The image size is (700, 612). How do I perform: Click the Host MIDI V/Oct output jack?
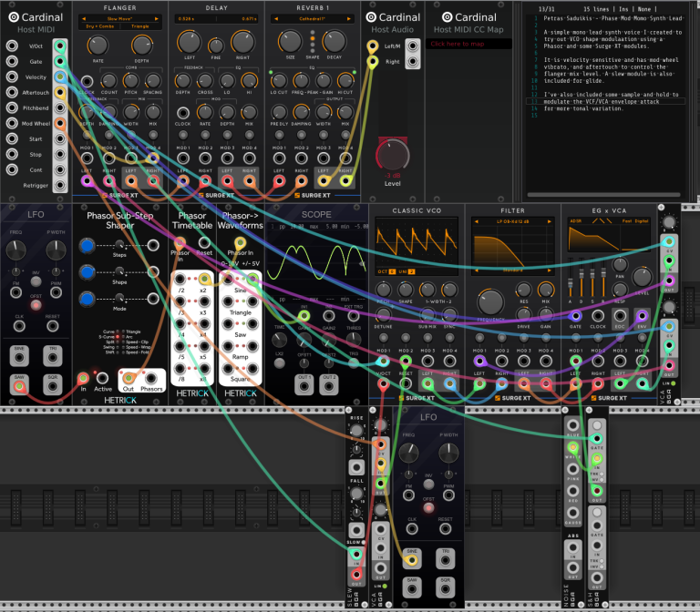click(x=60, y=46)
